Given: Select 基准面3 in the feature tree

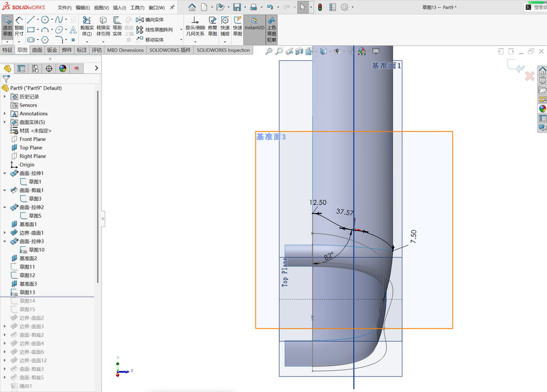Looking at the screenshot, I should point(28,284).
